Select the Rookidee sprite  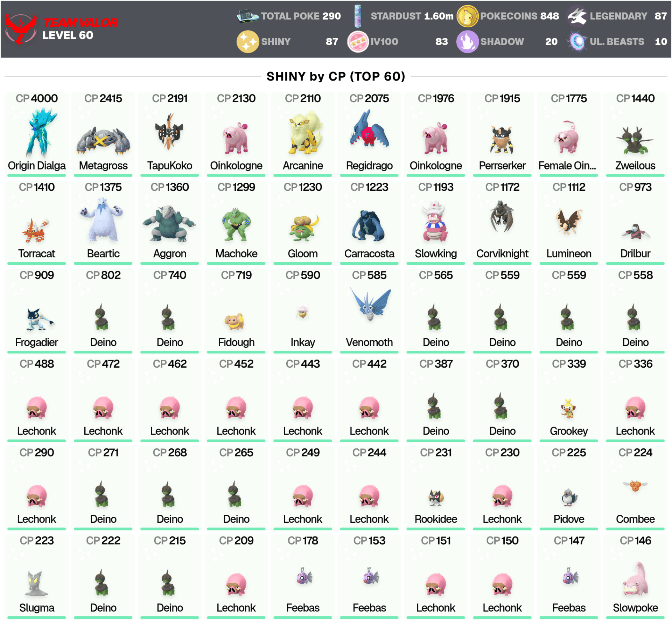pos(436,498)
